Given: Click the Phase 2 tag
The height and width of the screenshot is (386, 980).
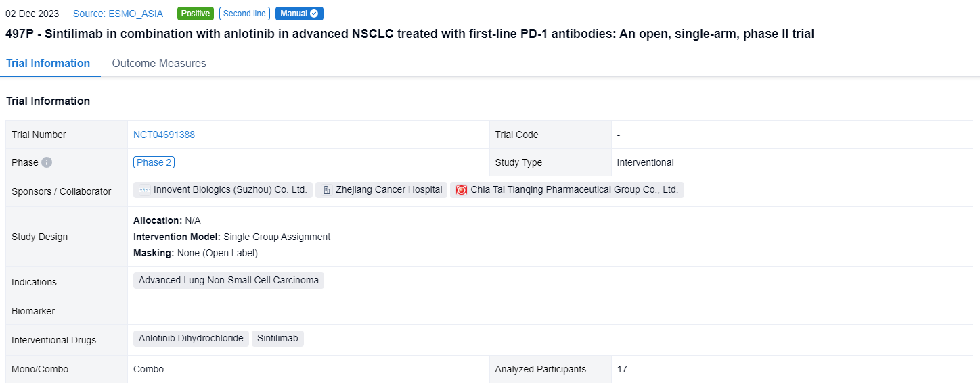Looking at the screenshot, I should [x=154, y=162].
